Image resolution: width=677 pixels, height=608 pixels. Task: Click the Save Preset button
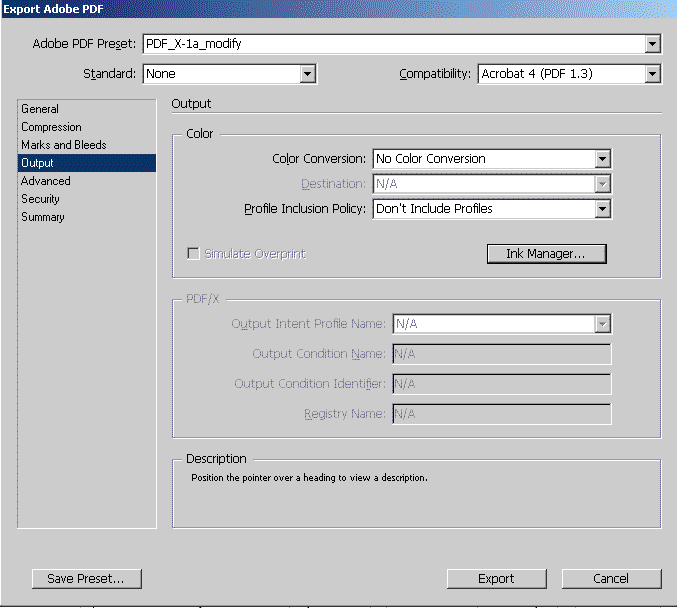(86, 579)
